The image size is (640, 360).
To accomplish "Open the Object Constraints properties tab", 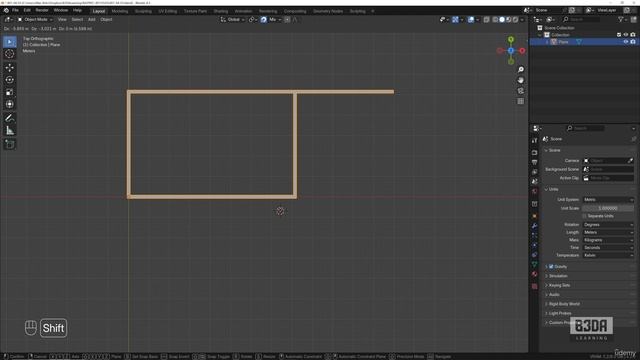I will pyautogui.click(x=535, y=255).
